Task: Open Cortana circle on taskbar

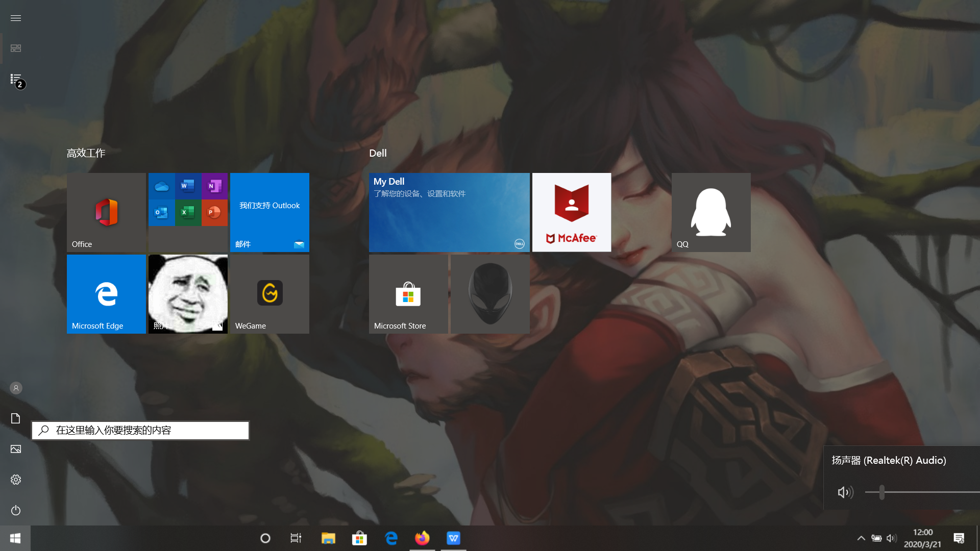Action: point(265,538)
